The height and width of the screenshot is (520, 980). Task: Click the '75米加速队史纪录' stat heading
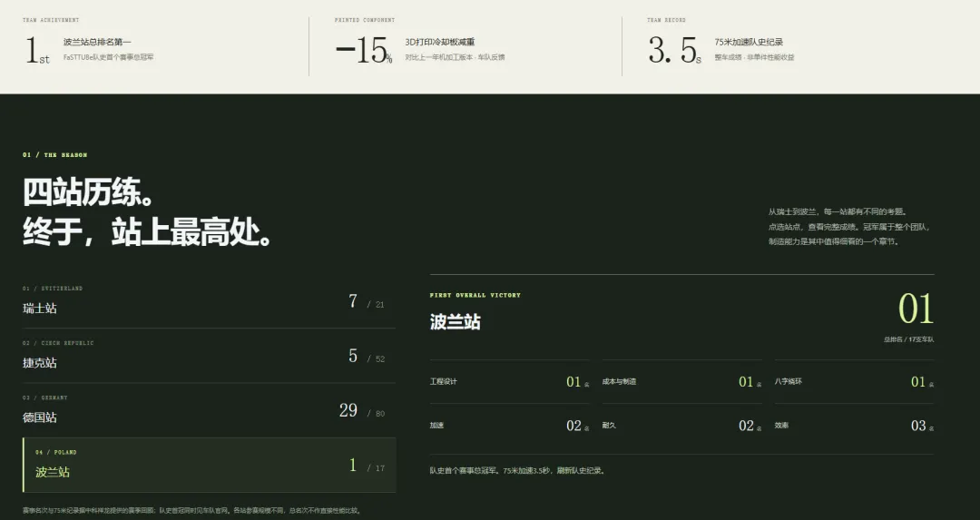[x=749, y=42]
